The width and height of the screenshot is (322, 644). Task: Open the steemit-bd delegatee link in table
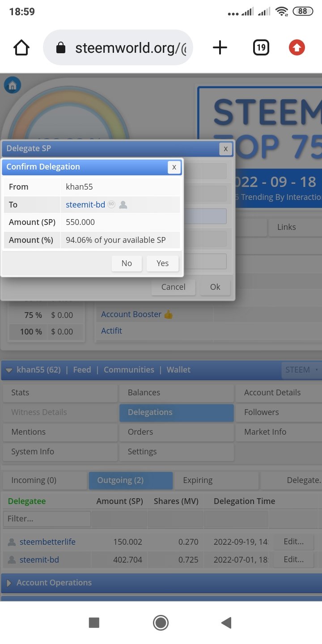click(x=39, y=560)
